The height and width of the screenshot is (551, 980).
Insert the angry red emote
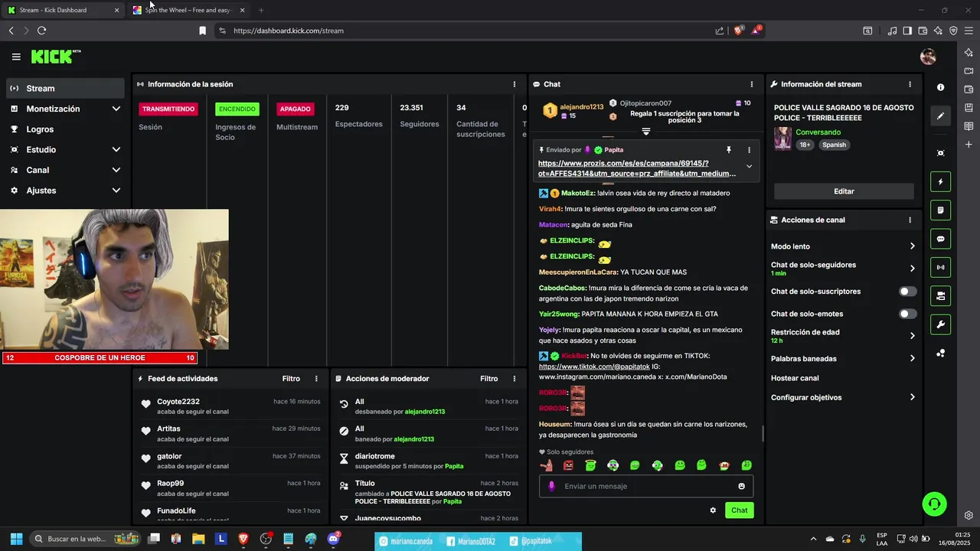click(x=568, y=465)
